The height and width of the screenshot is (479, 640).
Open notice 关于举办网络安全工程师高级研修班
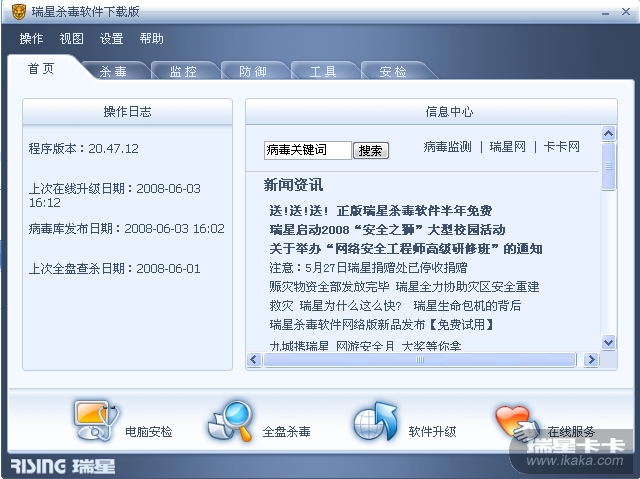406,248
